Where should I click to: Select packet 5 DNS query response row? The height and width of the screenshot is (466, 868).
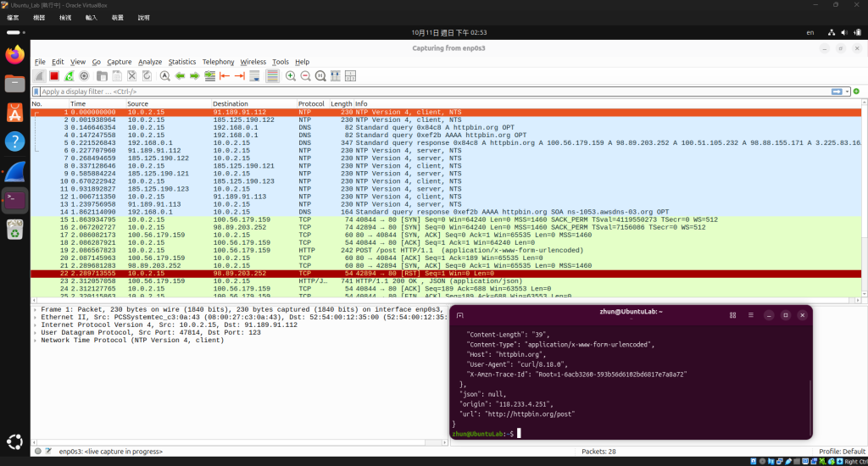(x=446, y=143)
